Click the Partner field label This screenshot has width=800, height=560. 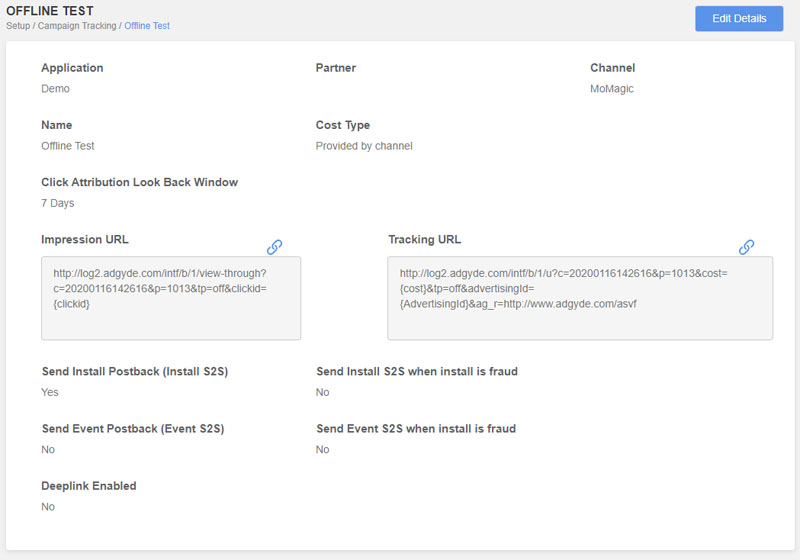pos(336,68)
